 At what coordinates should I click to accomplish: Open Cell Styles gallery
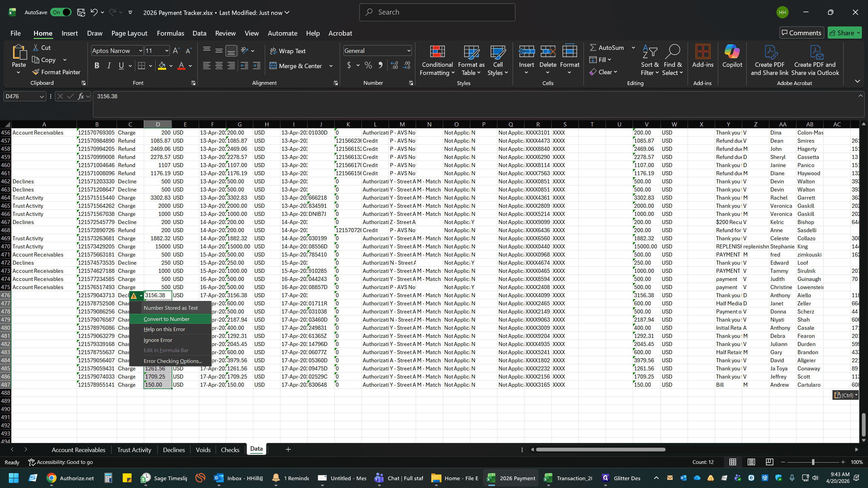pos(497,61)
